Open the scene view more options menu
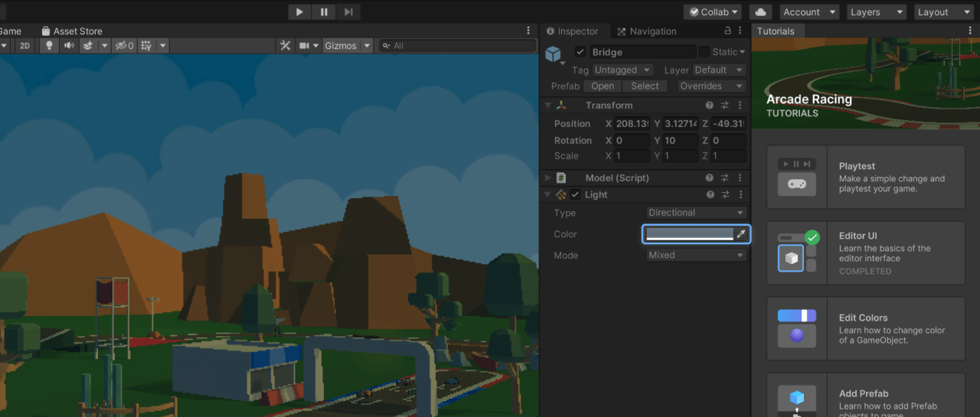Screen dimensions: 980x417 (528, 31)
